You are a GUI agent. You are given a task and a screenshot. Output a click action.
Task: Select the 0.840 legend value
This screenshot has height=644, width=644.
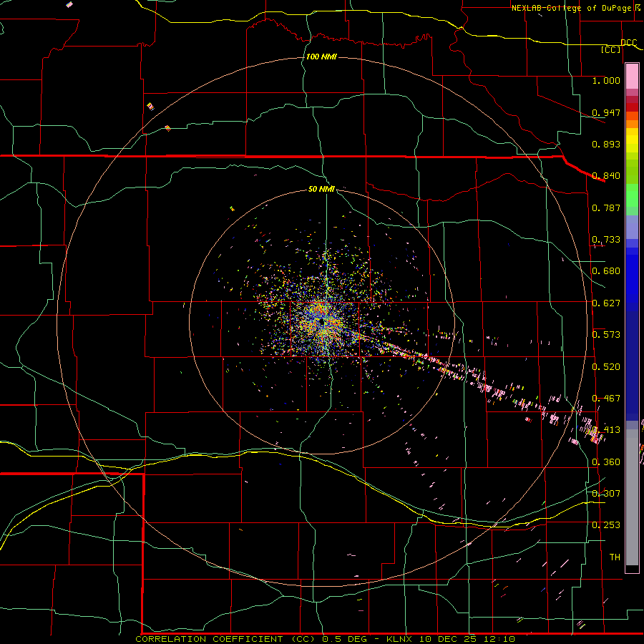coord(606,176)
